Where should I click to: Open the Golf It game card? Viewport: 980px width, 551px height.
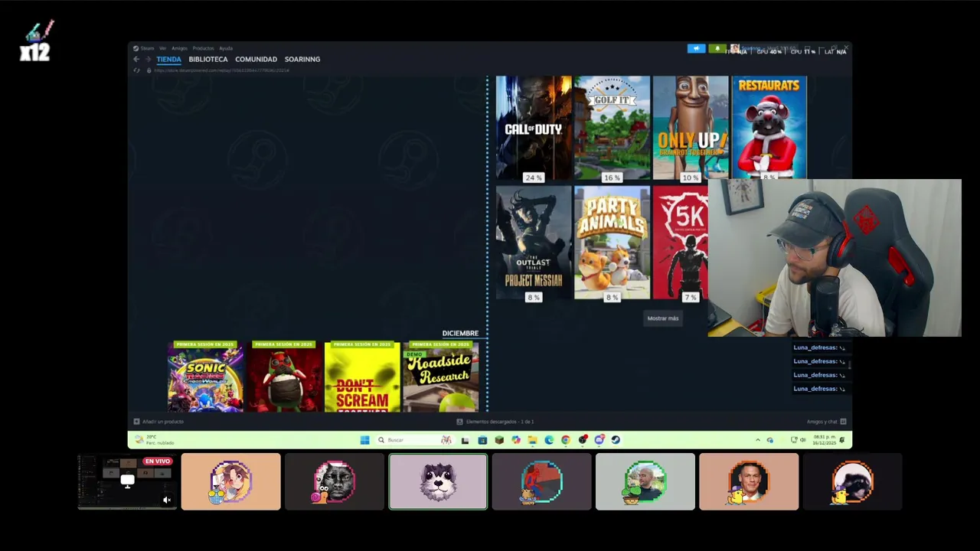point(612,128)
